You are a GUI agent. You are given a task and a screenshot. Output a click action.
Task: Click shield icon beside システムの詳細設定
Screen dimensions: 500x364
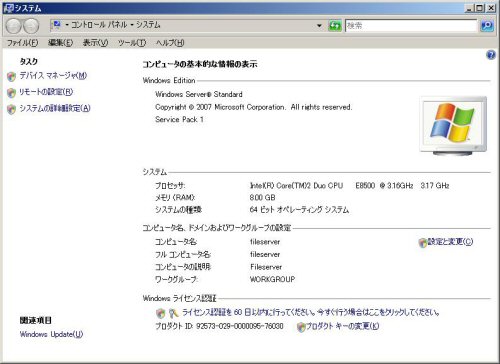[11, 109]
